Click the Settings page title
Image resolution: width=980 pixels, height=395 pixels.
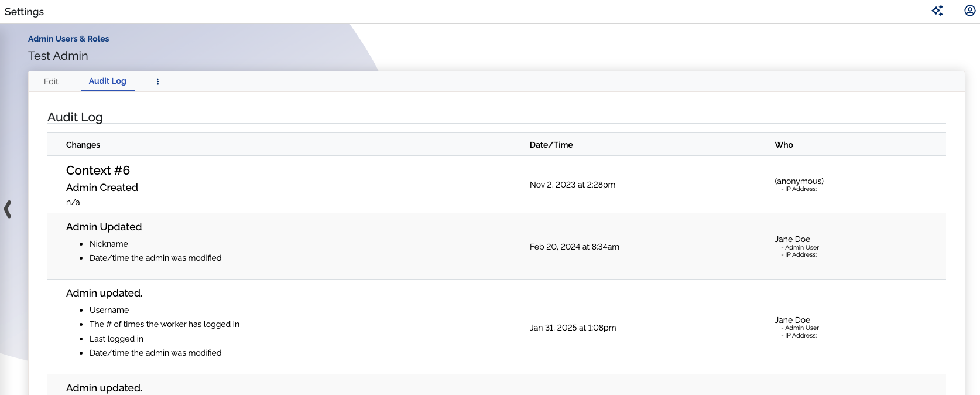(x=24, y=12)
